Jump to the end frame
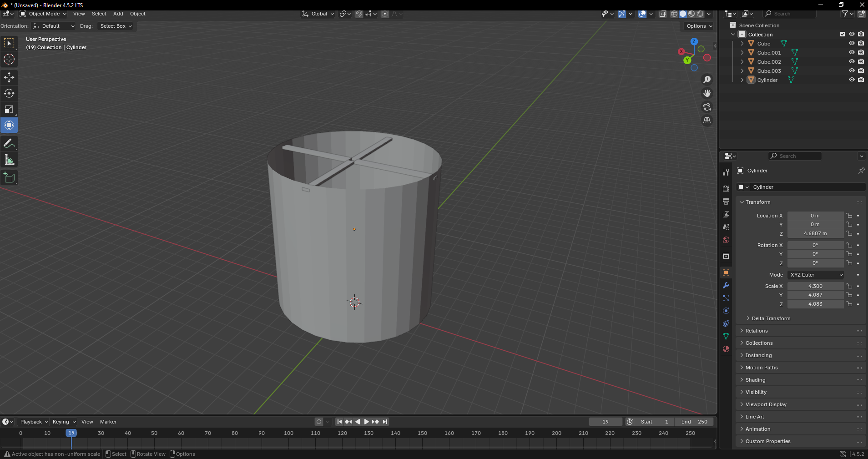Screen dimensions: 868x459 click(x=385, y=422)
